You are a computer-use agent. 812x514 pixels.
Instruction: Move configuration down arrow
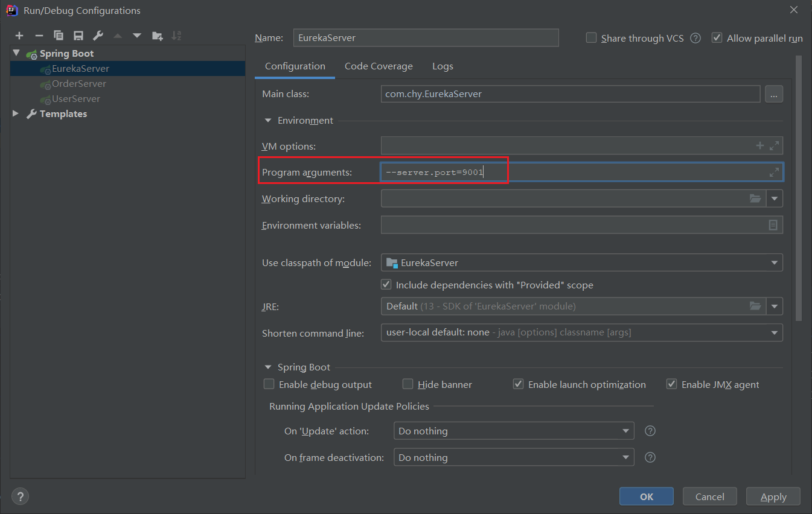tap(137, 36)
